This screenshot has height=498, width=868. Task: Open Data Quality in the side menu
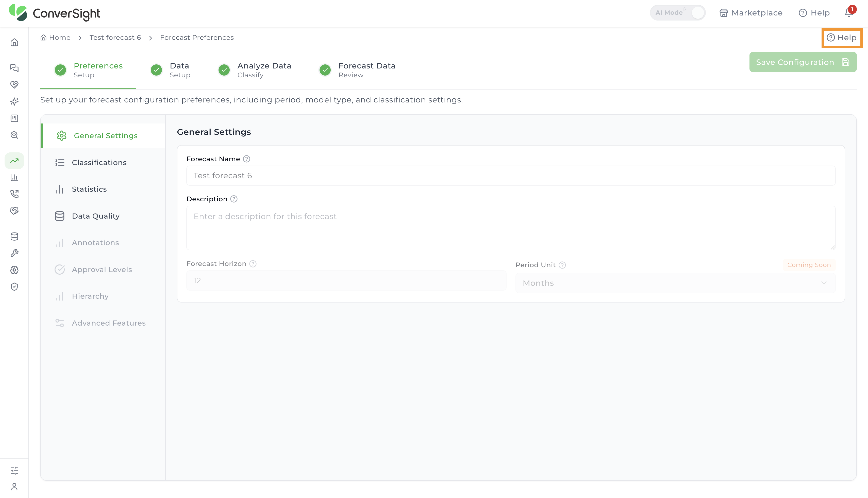tap(103, 216)
